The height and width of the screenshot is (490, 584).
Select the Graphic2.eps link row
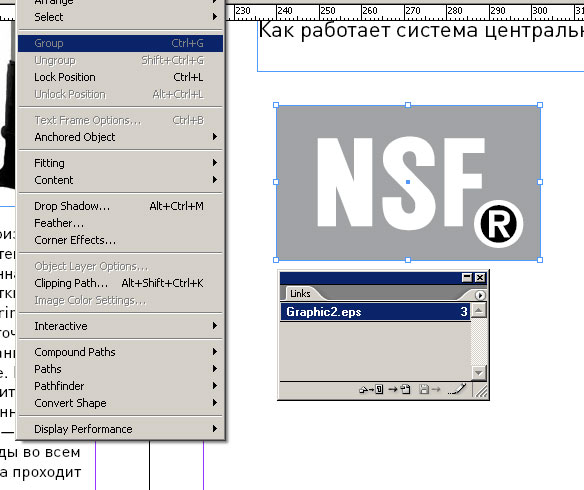[375, 312]
